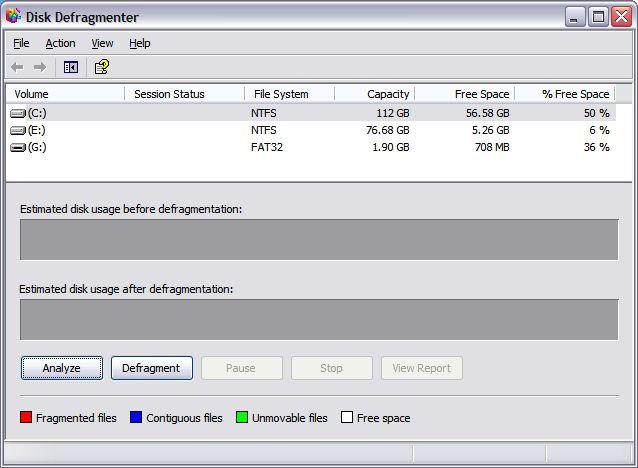Toggle the show/hide console tree icon
638x468 pixels.
point(71,67)
